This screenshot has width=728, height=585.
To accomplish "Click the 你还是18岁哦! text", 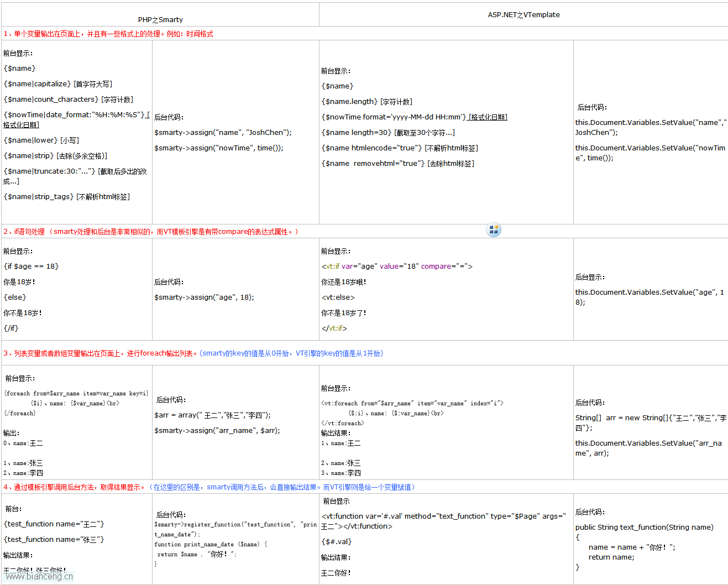I will pyautogui.click(x=344, y=282).
